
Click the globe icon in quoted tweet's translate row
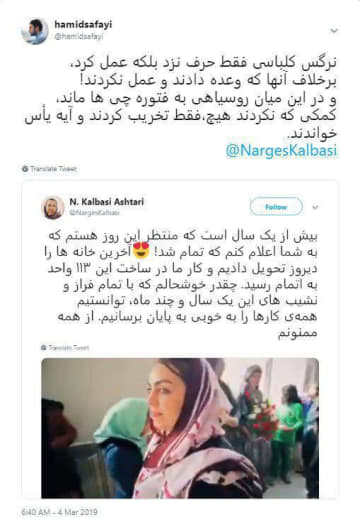tap(44, 348)
